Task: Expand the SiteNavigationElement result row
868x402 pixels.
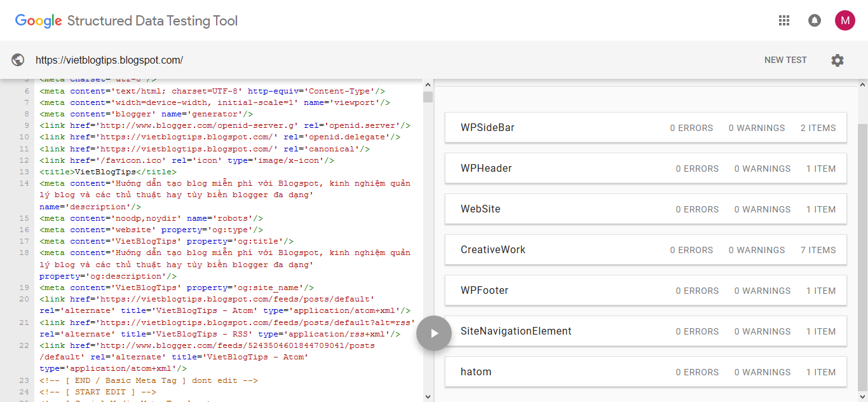Action: 646,331
